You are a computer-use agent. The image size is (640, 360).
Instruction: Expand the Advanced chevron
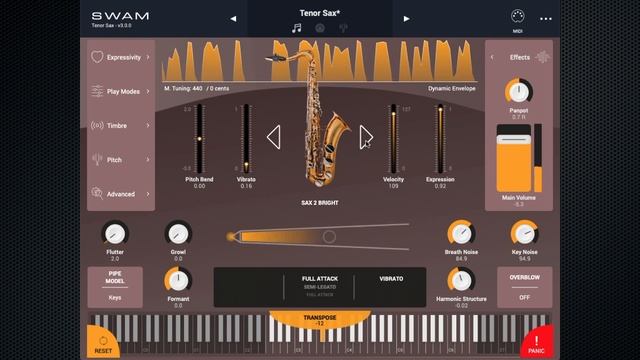(x=148, y=194)
